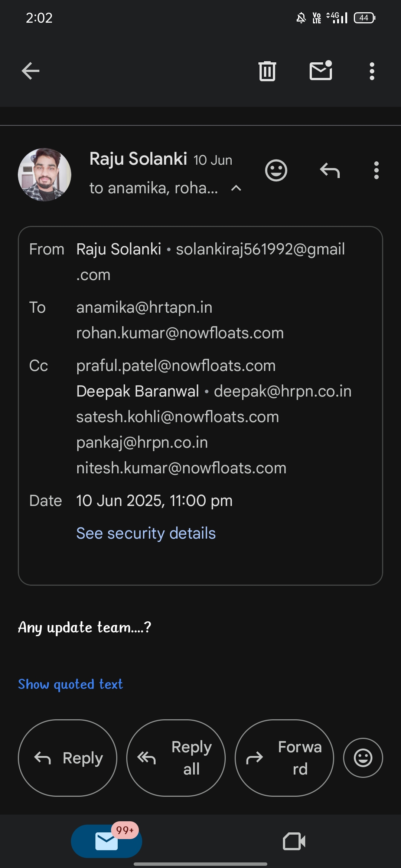
Task: Switch to the Mail tab with 99+ badge
Action: tap(107, 841)
